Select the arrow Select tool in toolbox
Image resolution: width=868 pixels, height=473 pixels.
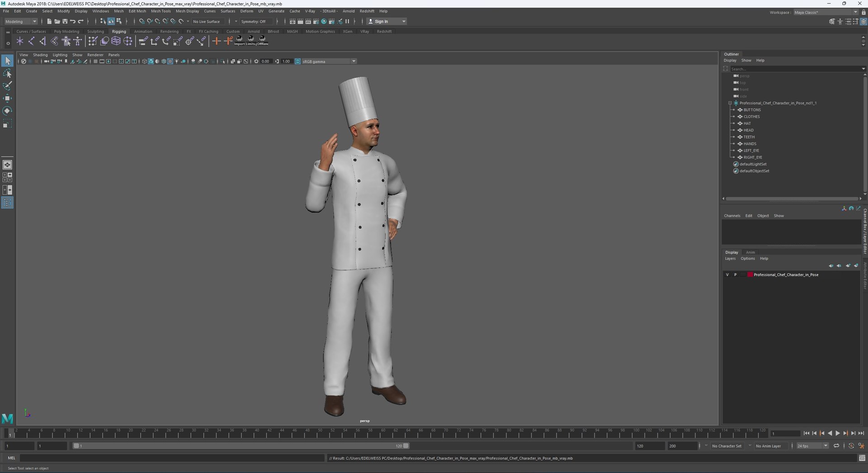(x=7, y=61)
